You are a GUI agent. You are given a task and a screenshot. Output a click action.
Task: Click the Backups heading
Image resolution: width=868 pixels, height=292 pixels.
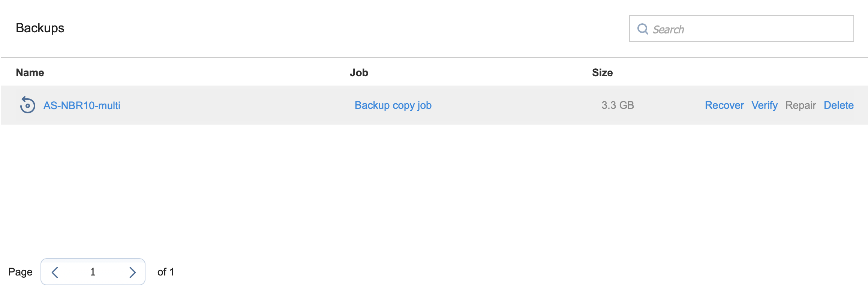(40, 28)
